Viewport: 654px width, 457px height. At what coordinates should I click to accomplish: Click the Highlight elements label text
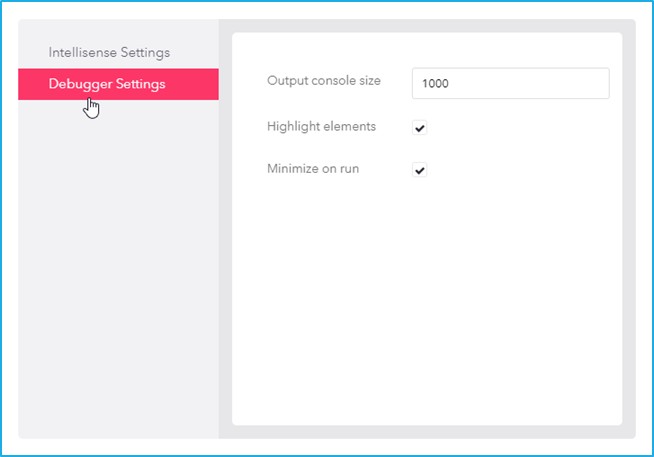click(x=321, y=126)
